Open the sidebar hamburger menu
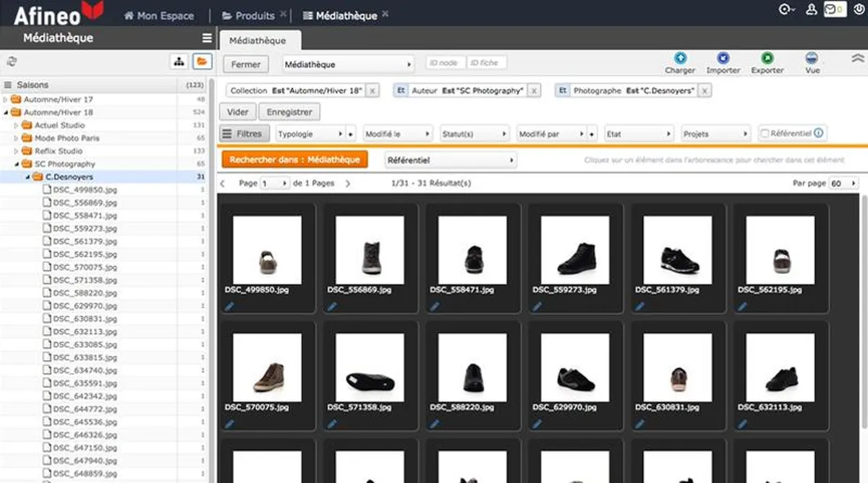 pyautogui.click(x=207, y=38)
